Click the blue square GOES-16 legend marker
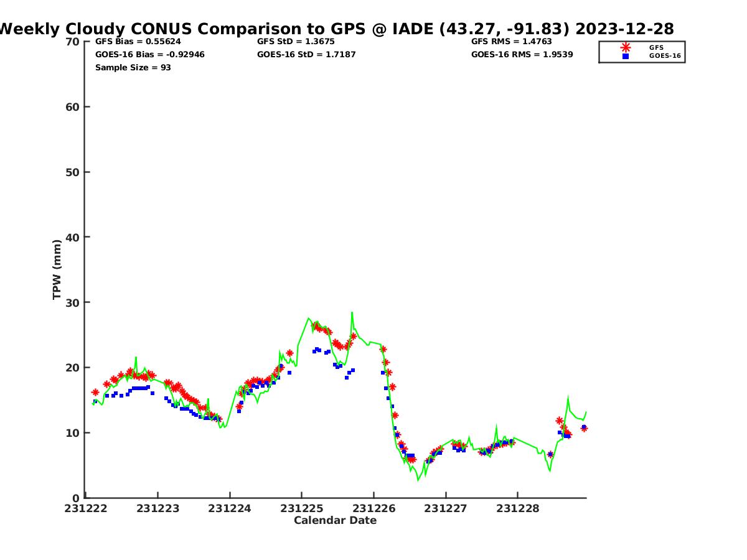This screenshot has width=747, height=560. coord(626,56)
